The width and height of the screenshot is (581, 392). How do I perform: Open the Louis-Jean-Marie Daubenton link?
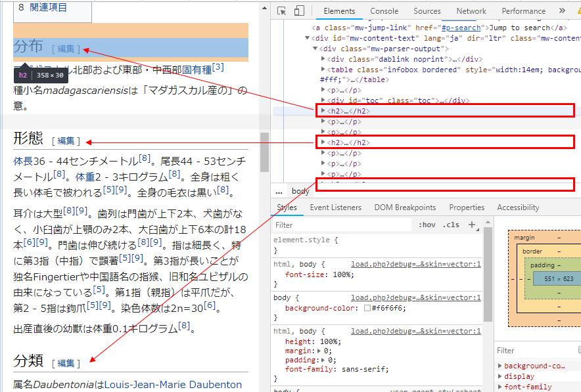point(173,385)
